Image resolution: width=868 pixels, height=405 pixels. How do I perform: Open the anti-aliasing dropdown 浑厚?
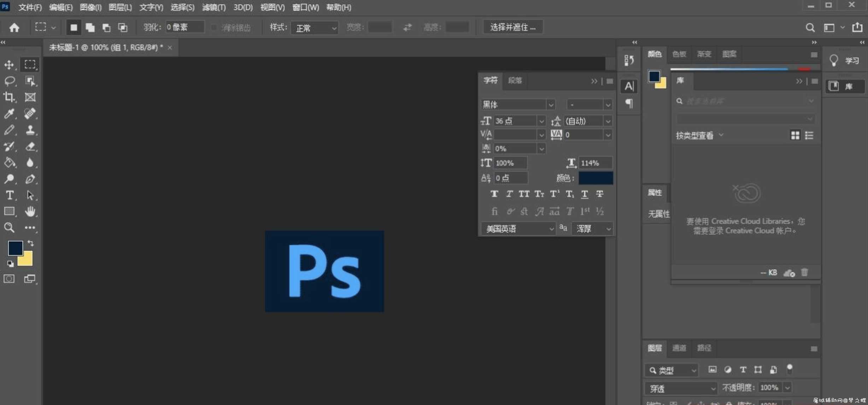[592, 229]
